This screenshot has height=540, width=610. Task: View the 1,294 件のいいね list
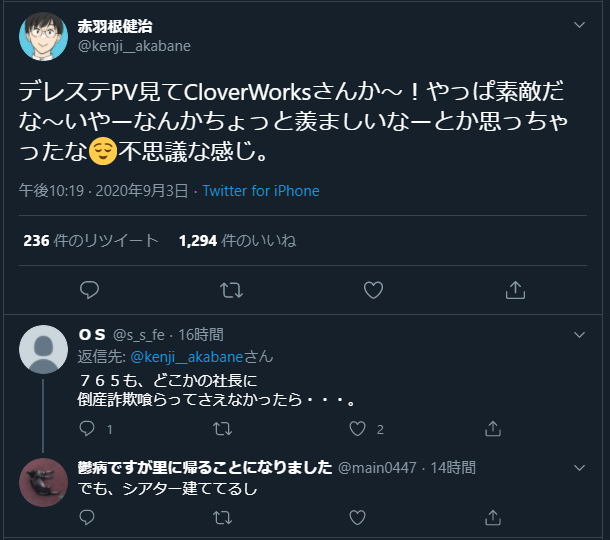pos(237,241)
